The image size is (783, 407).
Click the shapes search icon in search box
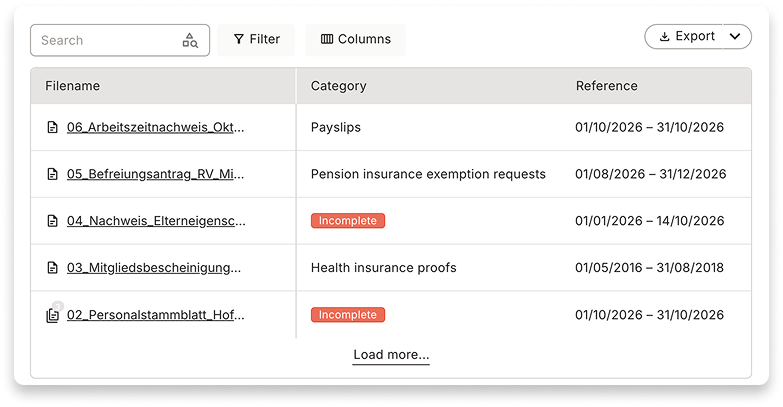tap(190, 40)
